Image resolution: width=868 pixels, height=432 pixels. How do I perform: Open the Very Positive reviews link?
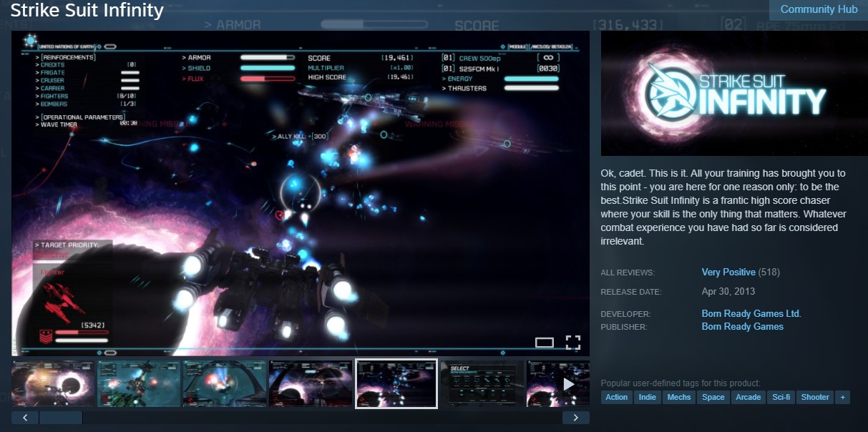tap(728, 273)
